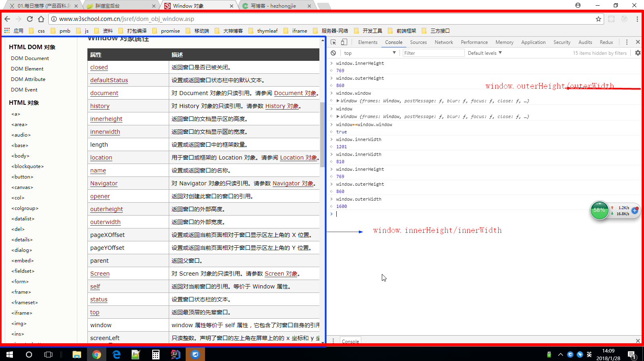The width and height of the screenshot is (644, 361).
Task: Reload the current page
Action: (30, 19)
